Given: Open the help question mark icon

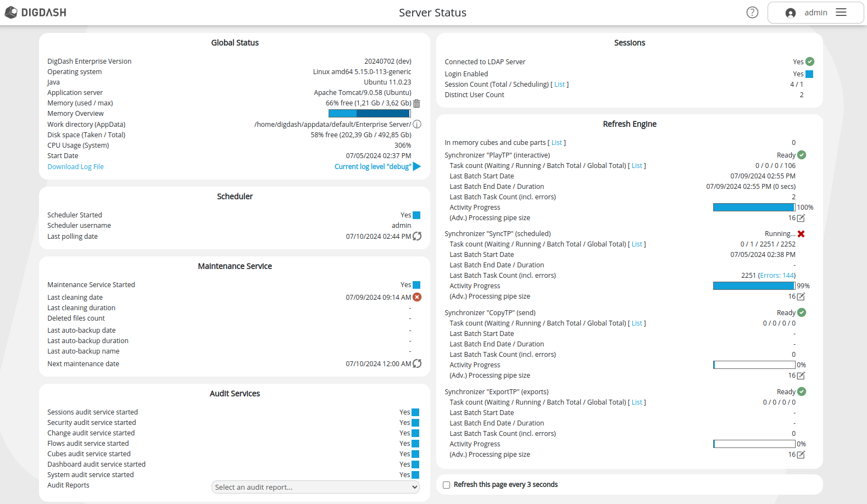Looking at the screenshot, I should pos(752,13).
